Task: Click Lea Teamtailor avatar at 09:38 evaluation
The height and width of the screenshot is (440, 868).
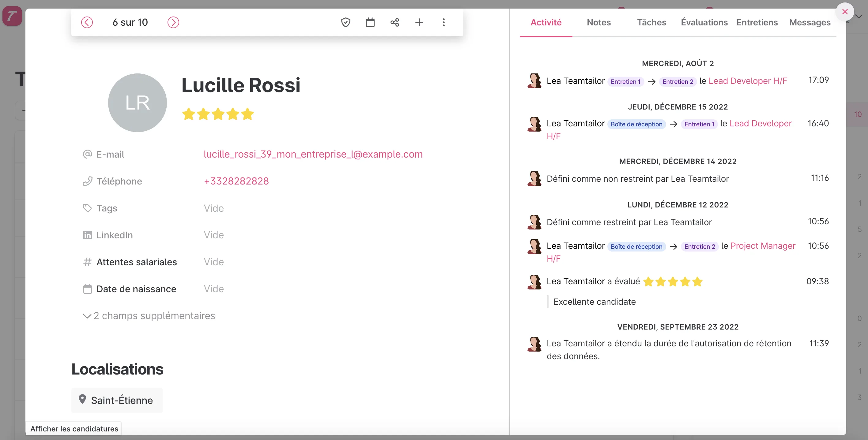Action: (534, 282)
